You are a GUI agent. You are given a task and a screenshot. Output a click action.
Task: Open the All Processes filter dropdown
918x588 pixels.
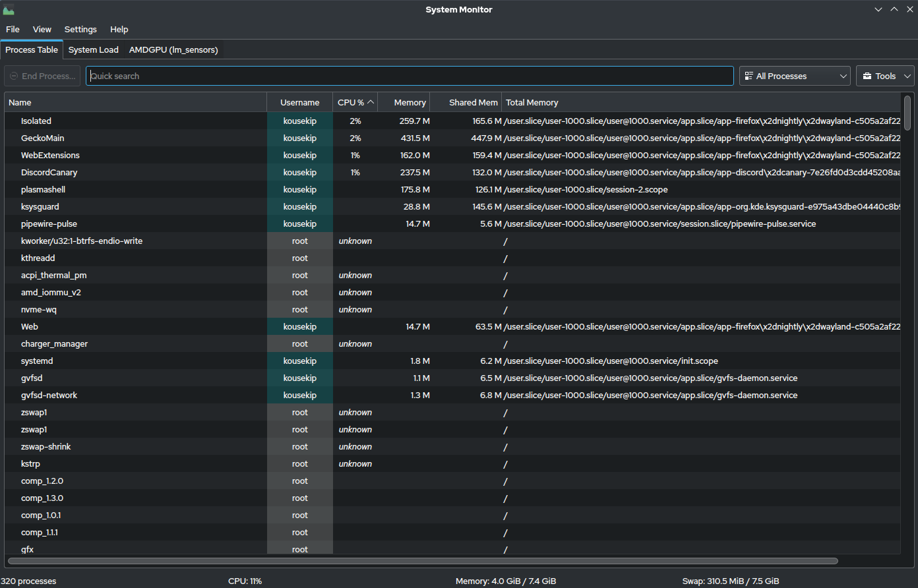[x=794, y=76]
